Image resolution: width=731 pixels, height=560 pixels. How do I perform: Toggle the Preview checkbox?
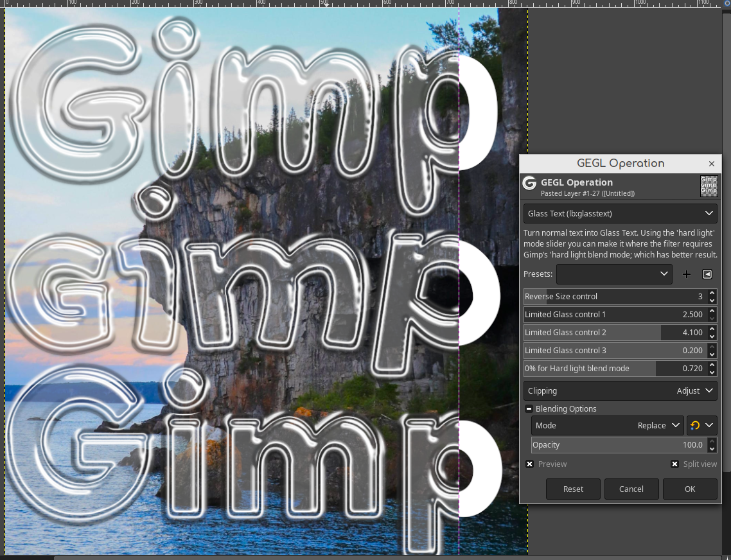click(x=529, y=464)
